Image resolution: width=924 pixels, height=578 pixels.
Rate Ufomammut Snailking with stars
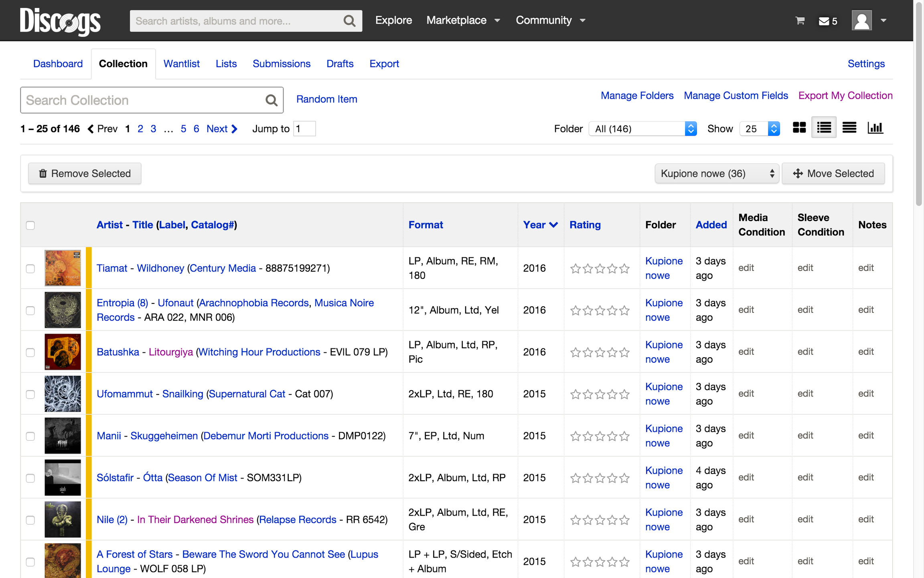point(600,394)
